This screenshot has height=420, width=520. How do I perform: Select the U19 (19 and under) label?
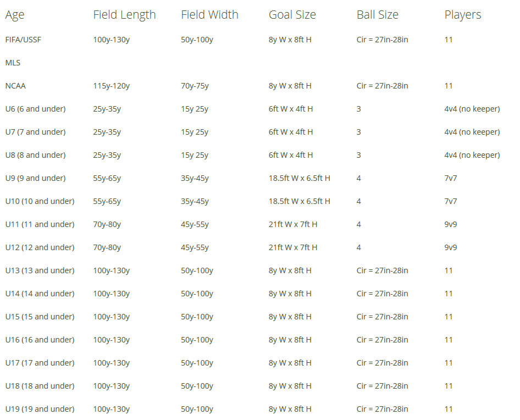(x=40, y=409)
